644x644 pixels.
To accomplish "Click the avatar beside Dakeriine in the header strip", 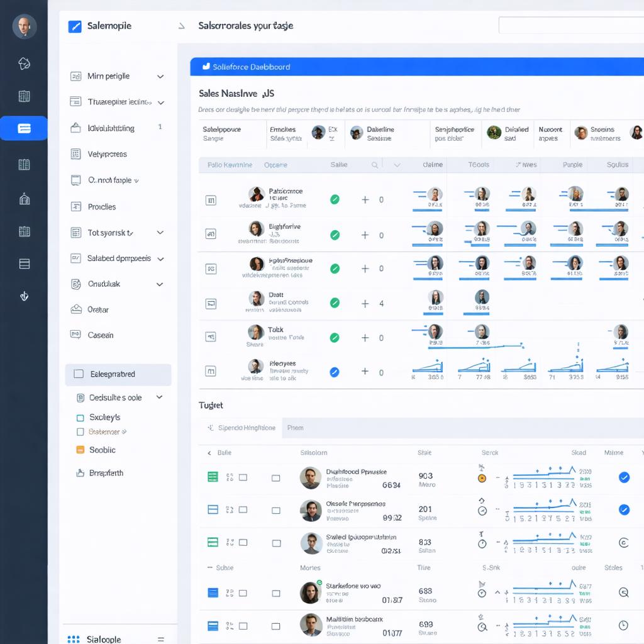I will (x=357, y=133).
